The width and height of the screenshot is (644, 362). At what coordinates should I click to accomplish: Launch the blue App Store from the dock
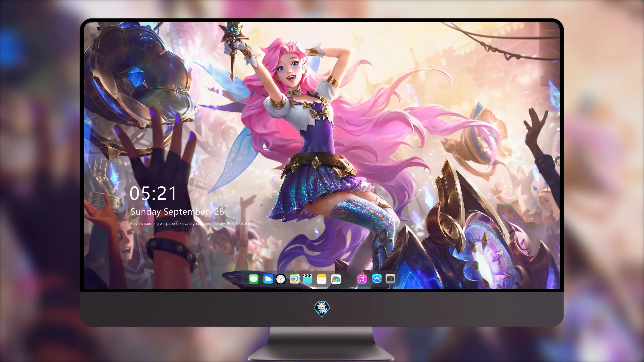[x=377, y=279]
